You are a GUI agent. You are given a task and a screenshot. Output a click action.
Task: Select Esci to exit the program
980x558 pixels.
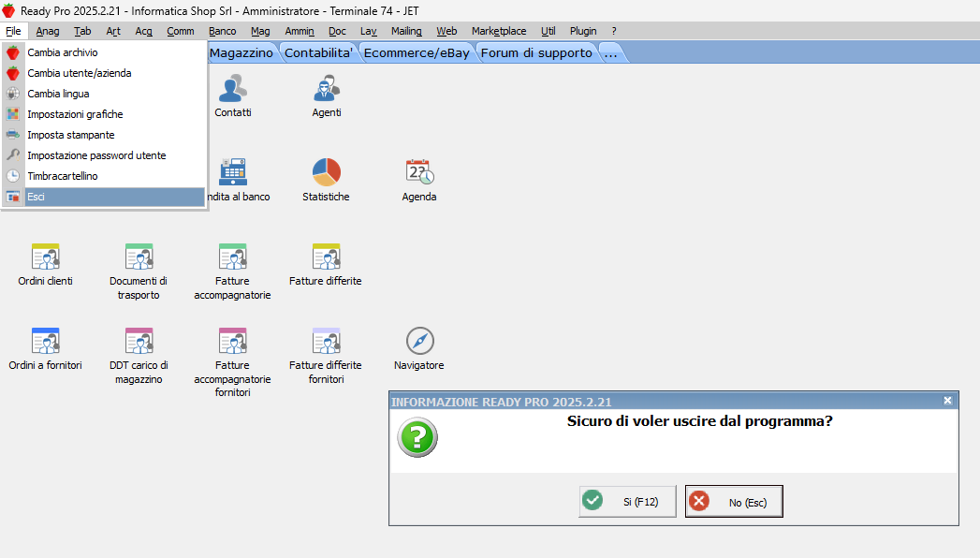104,197
